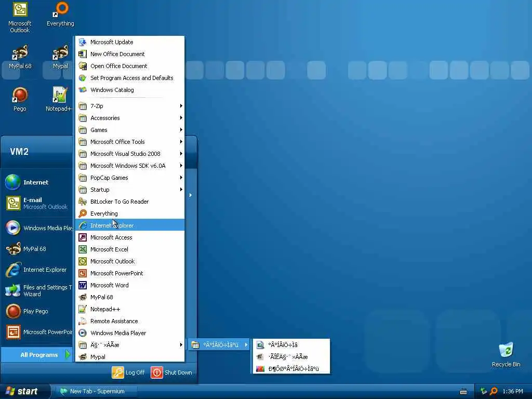Select Set Program Access and Defaults

[x=130, y=78]
